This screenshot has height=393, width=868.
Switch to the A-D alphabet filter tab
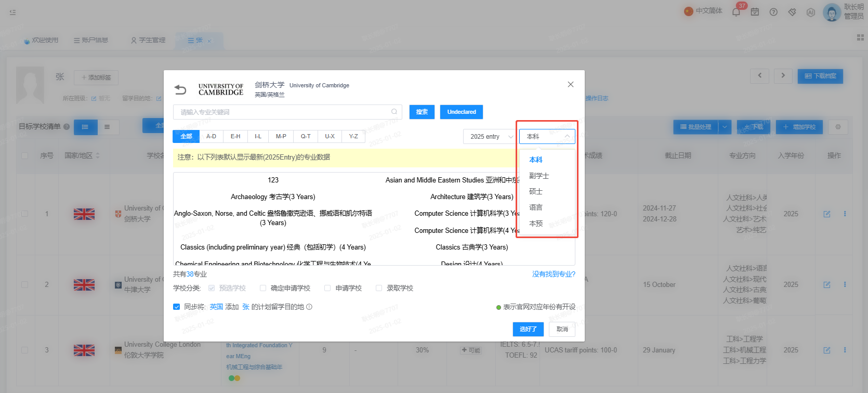coord(211,136)
